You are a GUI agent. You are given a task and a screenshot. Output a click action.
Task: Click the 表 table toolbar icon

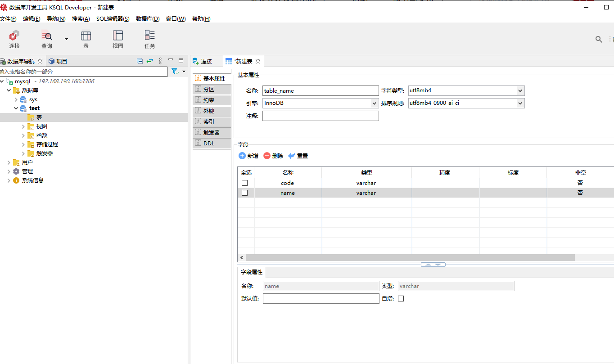click(x=86, y=39)
